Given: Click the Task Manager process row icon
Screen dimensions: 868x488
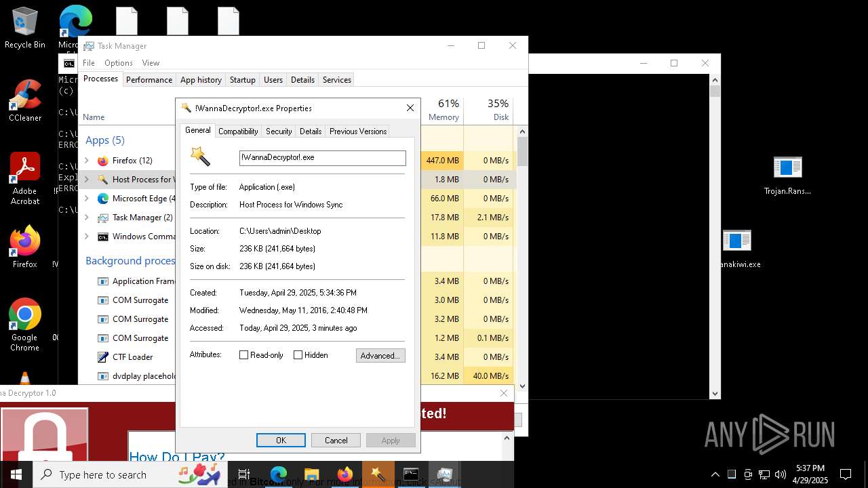Looking at the screenshot, I should coord(103,218).
